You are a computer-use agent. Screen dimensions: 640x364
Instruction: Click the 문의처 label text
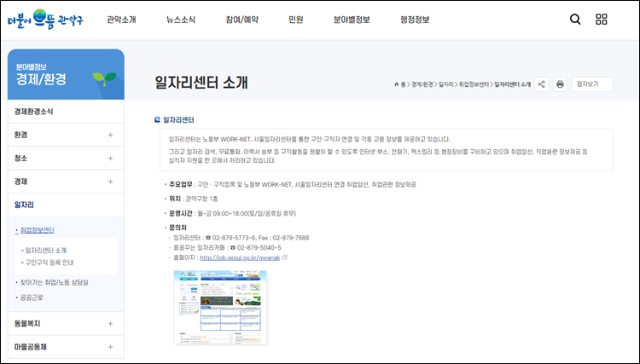click(178, 228)
